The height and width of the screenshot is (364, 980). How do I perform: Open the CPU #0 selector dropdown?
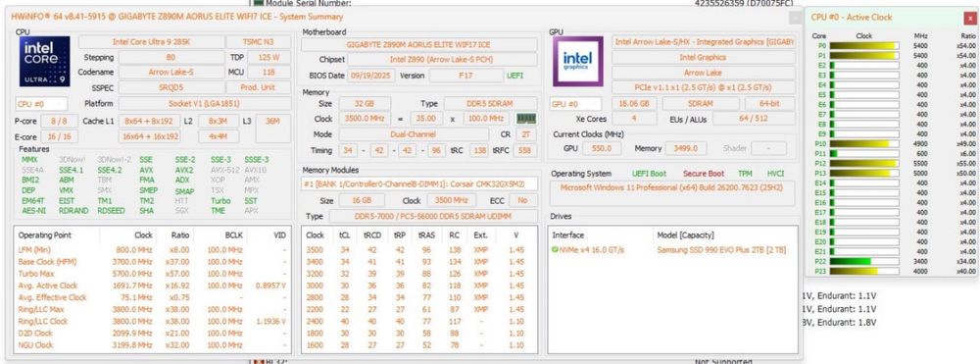click(41, 104)
